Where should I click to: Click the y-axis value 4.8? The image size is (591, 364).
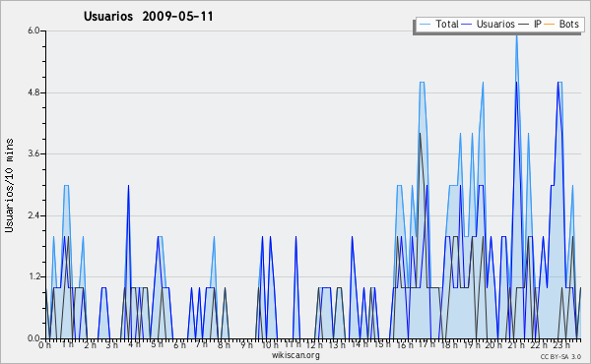(33, 92)
